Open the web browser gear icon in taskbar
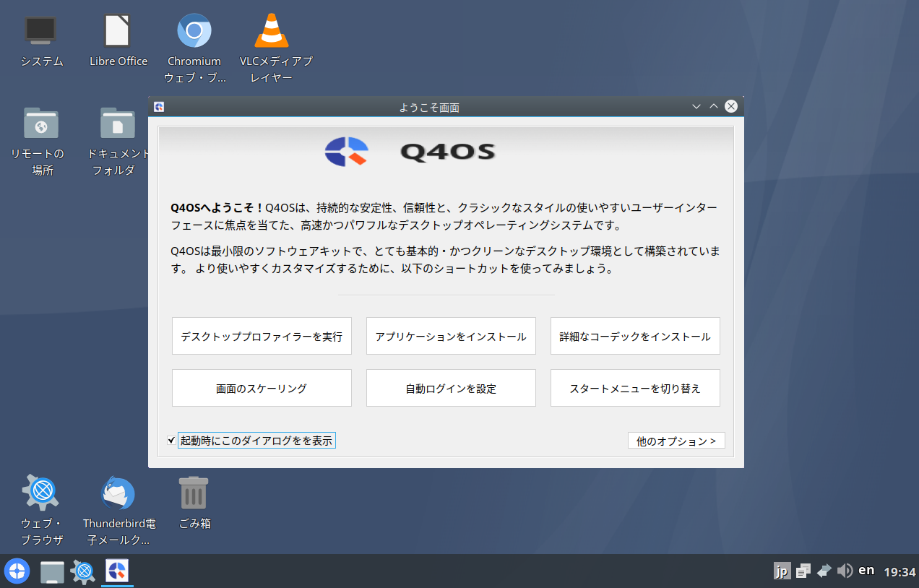The width and height of the screenshot is (919, 588). tap(82, 571)
